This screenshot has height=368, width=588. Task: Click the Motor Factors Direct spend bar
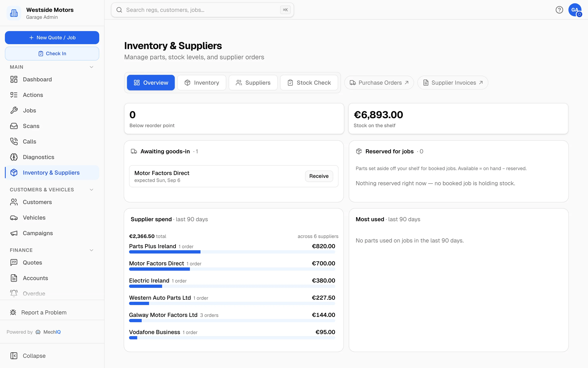coord(232,269)
